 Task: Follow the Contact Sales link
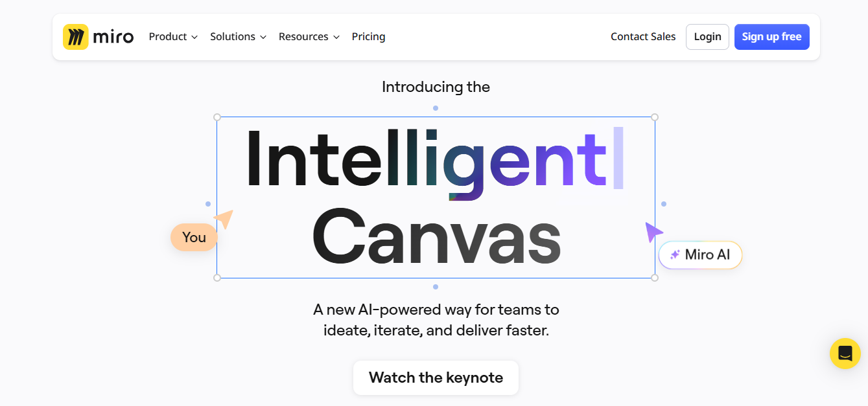click(643, 37)
